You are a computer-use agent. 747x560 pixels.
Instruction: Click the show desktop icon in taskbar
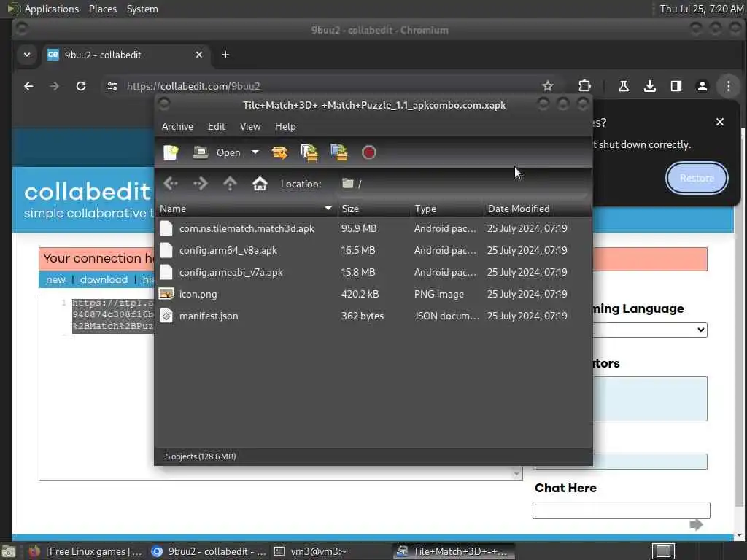point(9,552)
